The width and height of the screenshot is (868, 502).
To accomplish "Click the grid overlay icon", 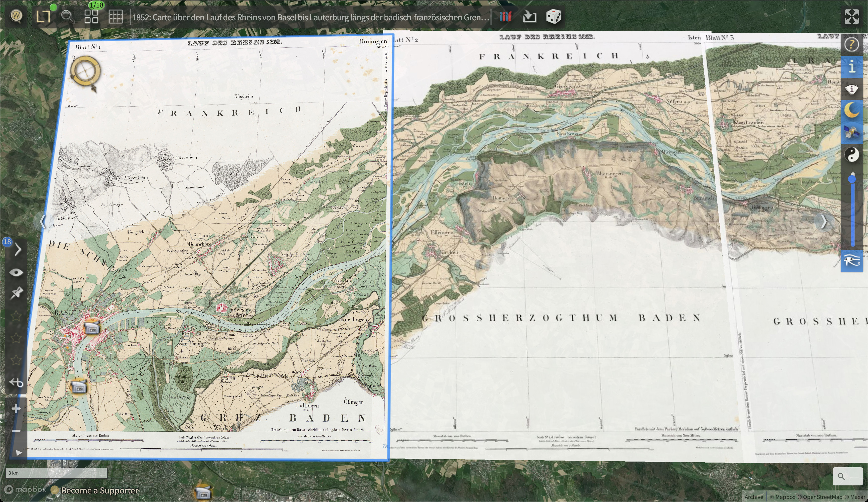I will [x=115, y=17].
